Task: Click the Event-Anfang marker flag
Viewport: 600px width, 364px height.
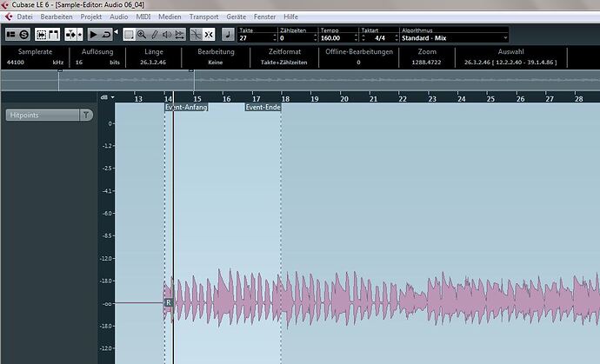Action: pyautogui.click(x=186, y=107)
